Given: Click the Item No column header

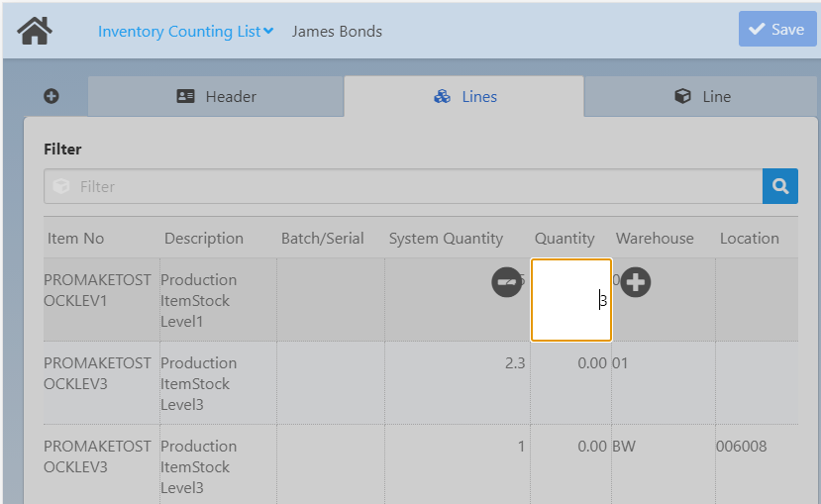Looking at the screenshot, I should pos(76,238).
